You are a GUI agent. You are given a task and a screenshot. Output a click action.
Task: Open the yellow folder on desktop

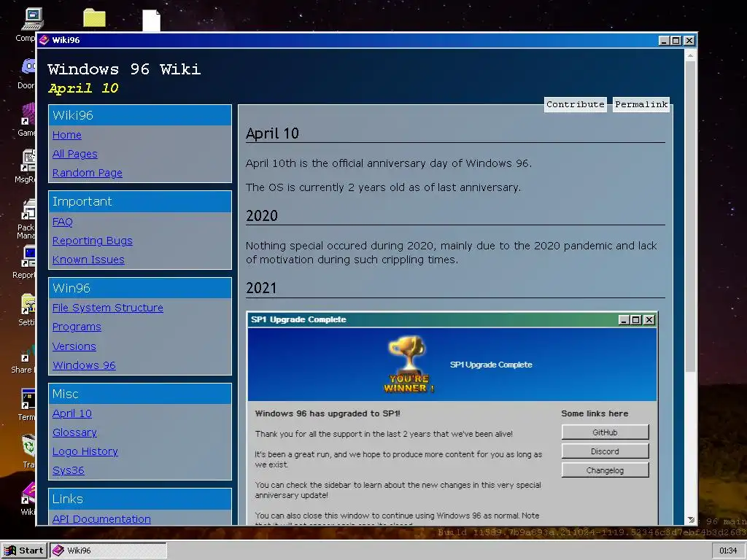(94, 17)
